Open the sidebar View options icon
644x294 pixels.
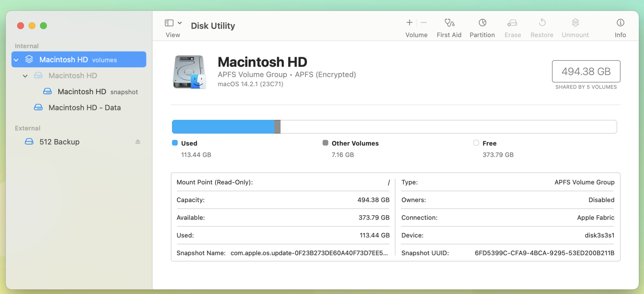(169, 23)
